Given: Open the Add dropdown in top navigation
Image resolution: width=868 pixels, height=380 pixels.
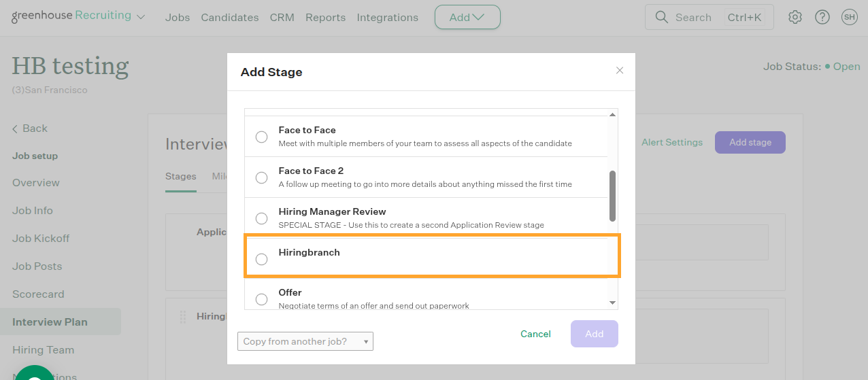Looking at the screenshot, I should 467,18.
